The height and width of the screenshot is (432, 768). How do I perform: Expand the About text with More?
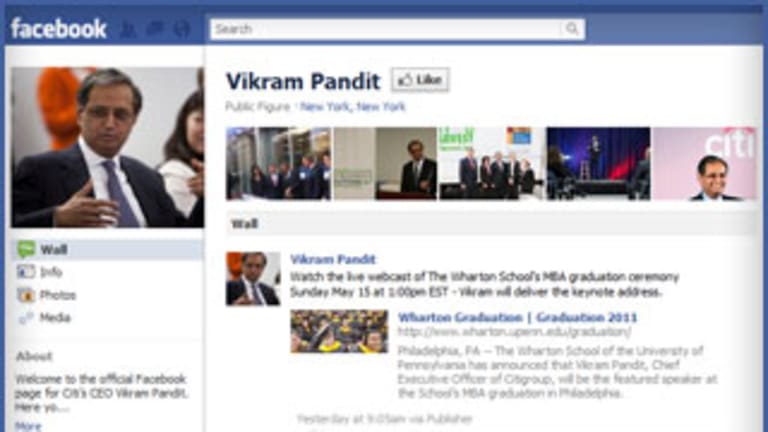(x=28, y=426)
